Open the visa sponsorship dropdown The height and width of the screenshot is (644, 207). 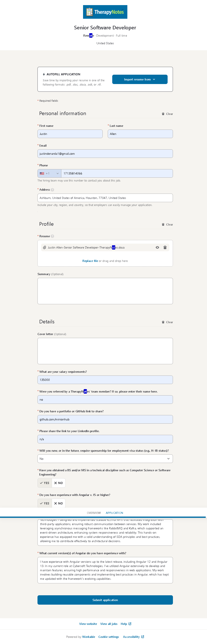(105, 459)
